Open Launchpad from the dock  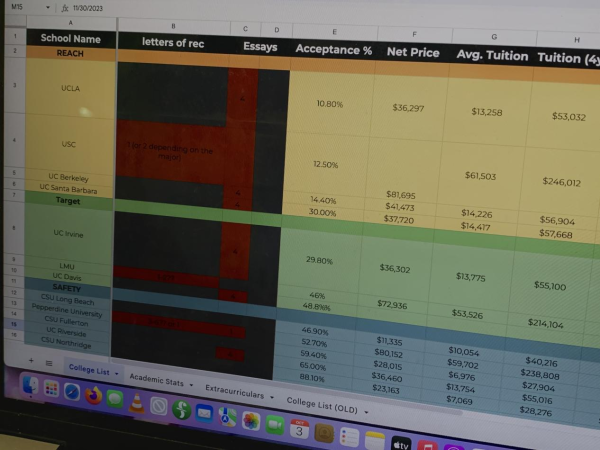(51, 388)
